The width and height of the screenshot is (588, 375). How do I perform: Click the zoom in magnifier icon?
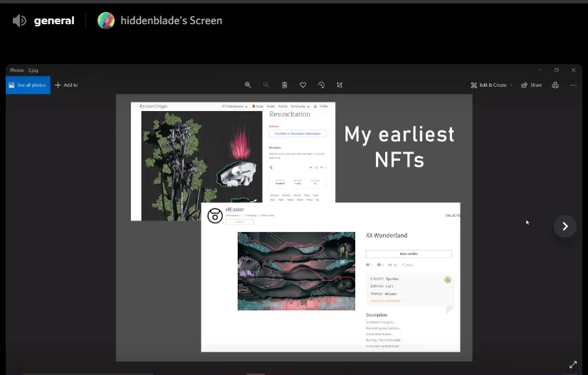click(x=248, y=85)
